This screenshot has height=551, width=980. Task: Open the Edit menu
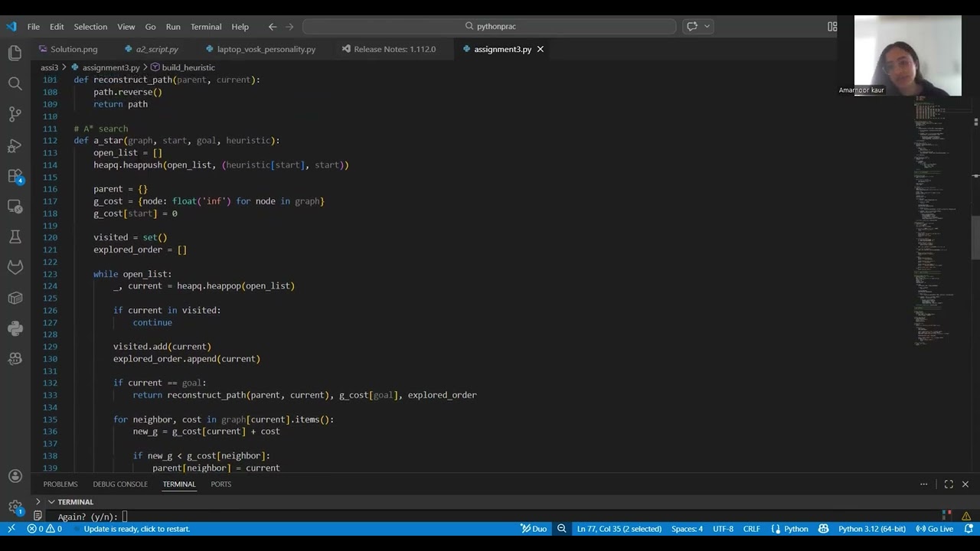coord(57,27)
